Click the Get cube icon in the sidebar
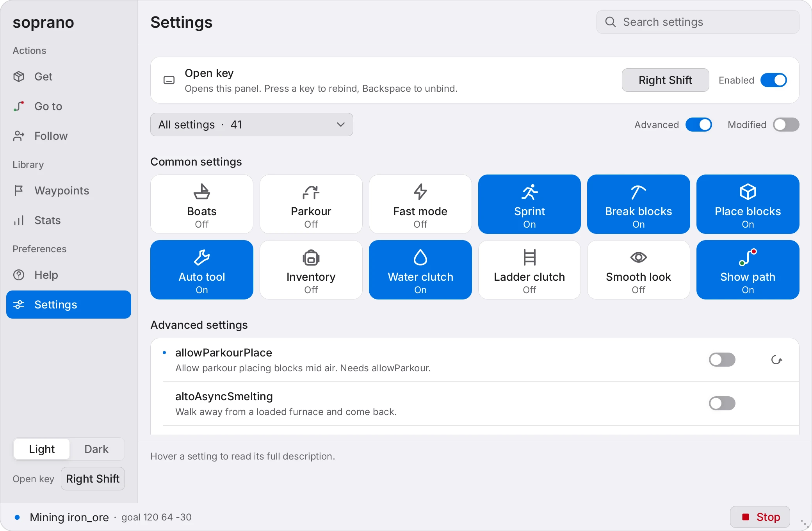This screenshot has height=531, width=812. pyautogui.click(x=19, y=77)
